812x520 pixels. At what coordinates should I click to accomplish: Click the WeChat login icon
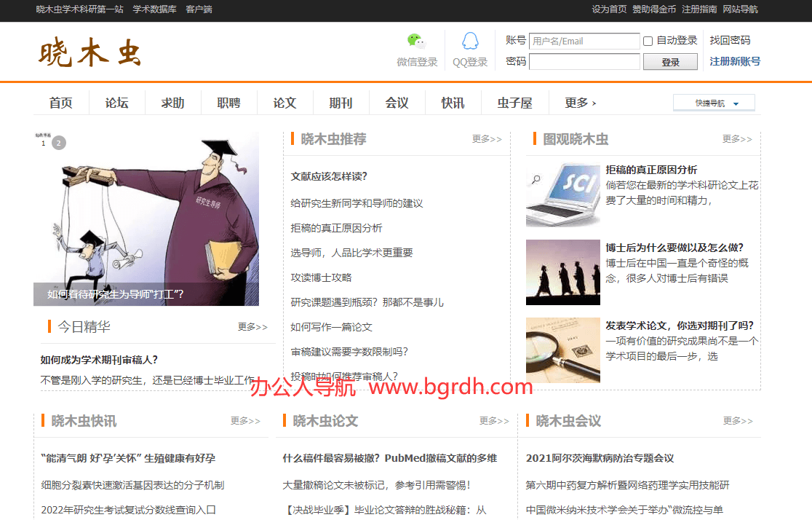(x=415, y=42)
